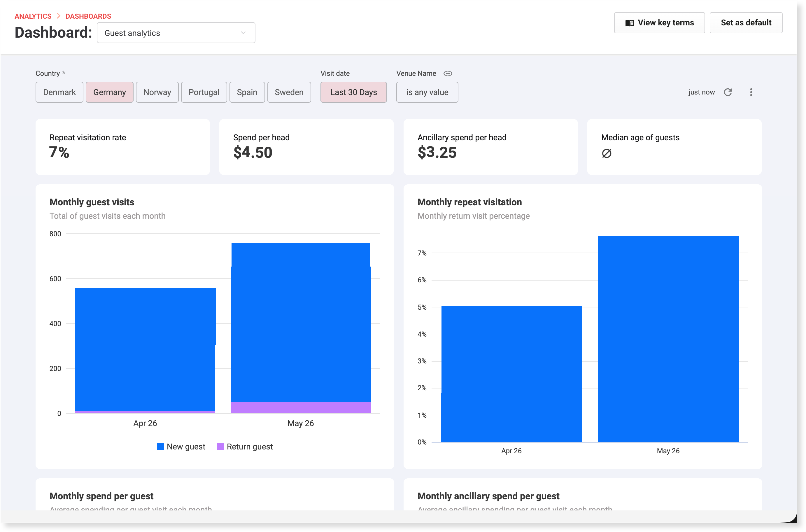Click the View key terms button
This screenshot has height=532, width=806.
coord(659,23)
